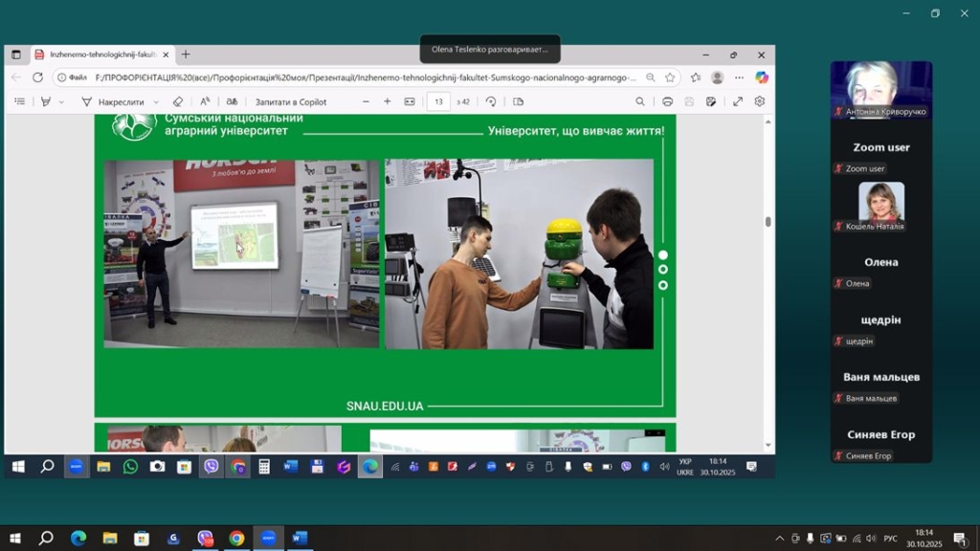Click the zoom in plus button

387,101
